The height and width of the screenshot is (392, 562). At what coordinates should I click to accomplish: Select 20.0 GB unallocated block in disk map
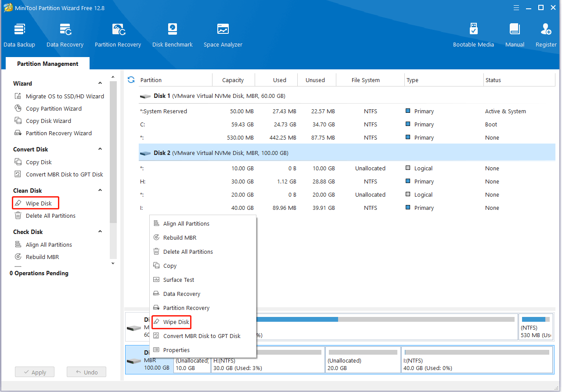pyautogui.click(x=363, y=360)
